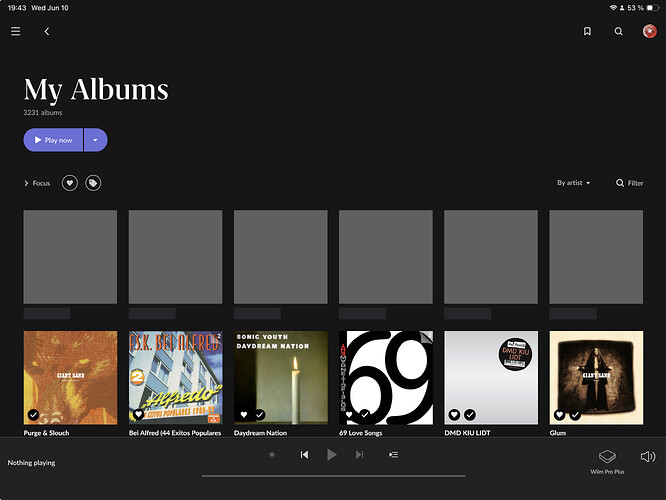
Task: Open the play queue icon
Action: (x=394, y=455)
